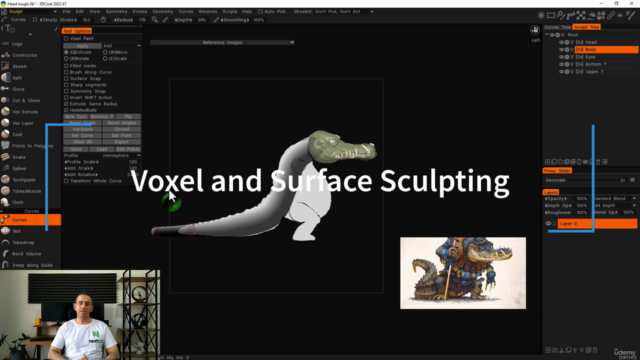
Task: Select the Cloth tool
Action: coord(18,202)
